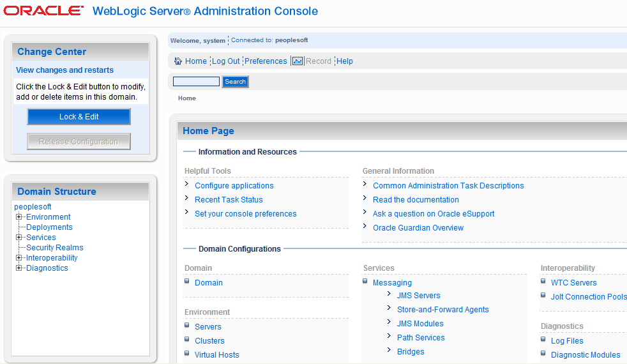Click the Home house icon
Viewport: 627px width, 364px height.
(x=178, y=61)
